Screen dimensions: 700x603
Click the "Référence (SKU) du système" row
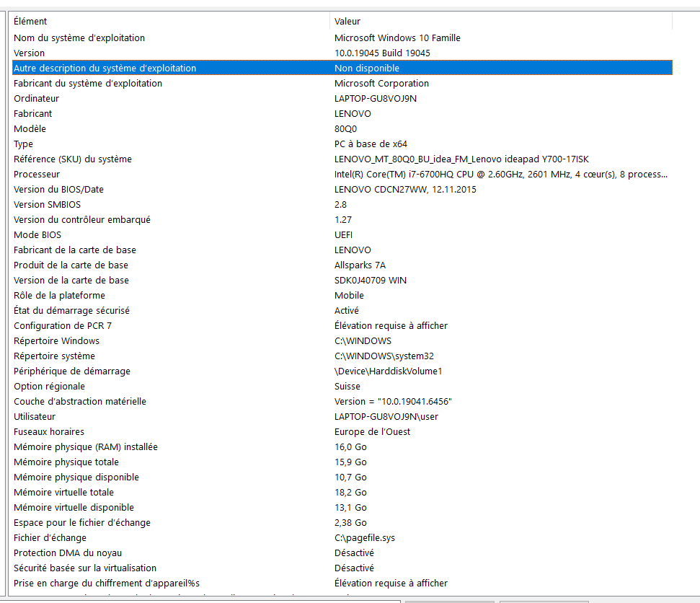pyautogui.click(x=342, y=159)
